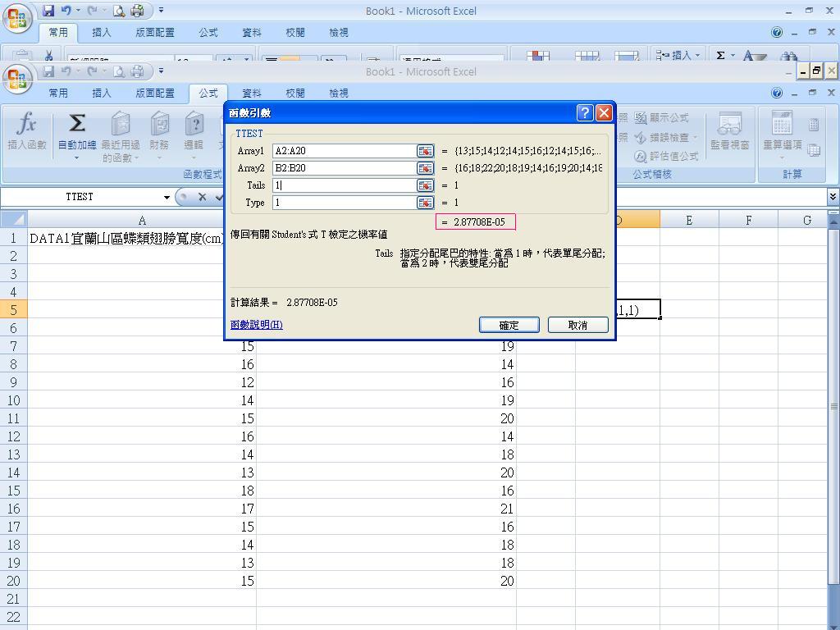Screen dimensions: 840x630
Task: Select the cell with value 21 in row 16
Action: pos(386,509)
